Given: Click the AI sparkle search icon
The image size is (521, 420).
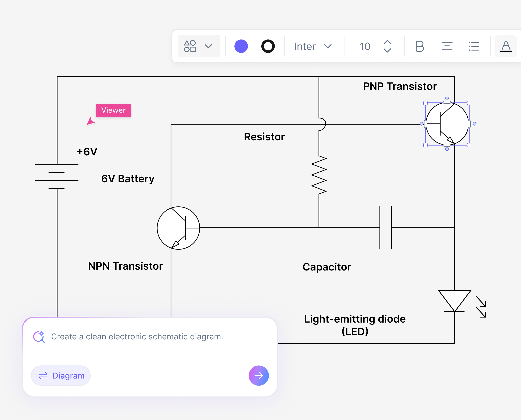Looking at the screenshot, I should tap(39, 337).
